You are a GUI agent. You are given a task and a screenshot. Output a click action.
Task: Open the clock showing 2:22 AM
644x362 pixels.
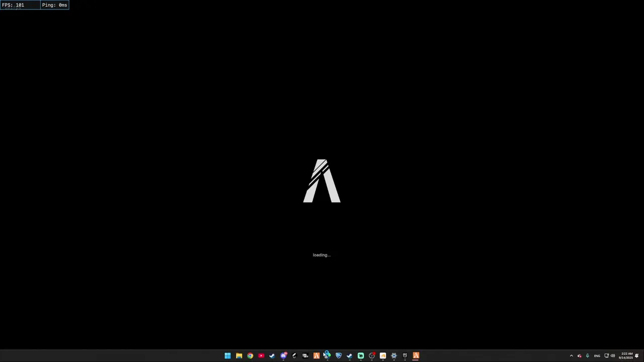coord(626,355)
